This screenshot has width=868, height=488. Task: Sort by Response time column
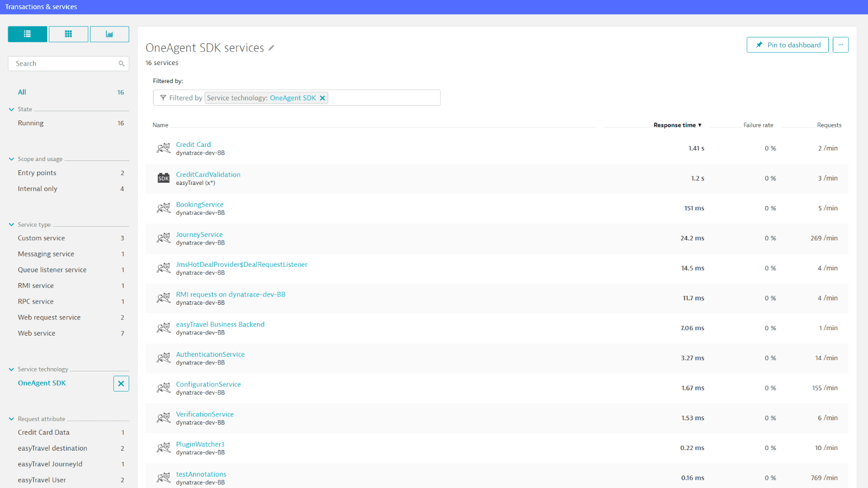[677, 125]
